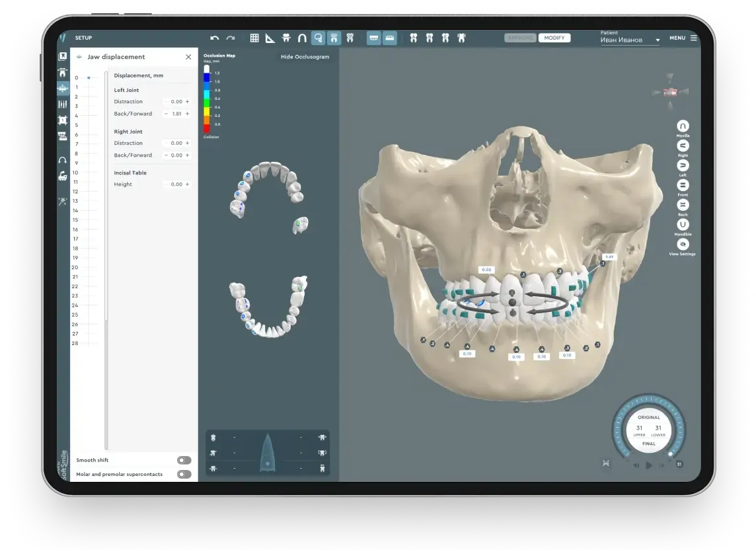
Task: Show the Front view of the model
Action: pyautogui.click(x=683, y=185)
